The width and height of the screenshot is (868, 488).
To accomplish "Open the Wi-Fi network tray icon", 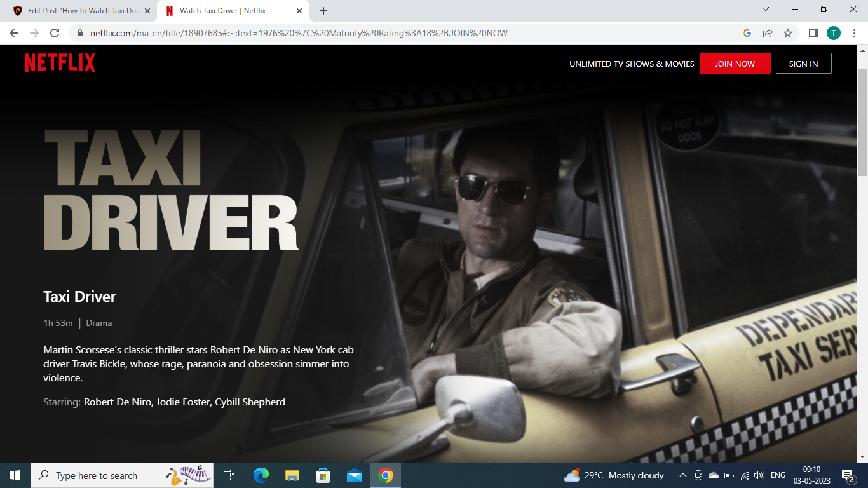I will pos(744,475).
